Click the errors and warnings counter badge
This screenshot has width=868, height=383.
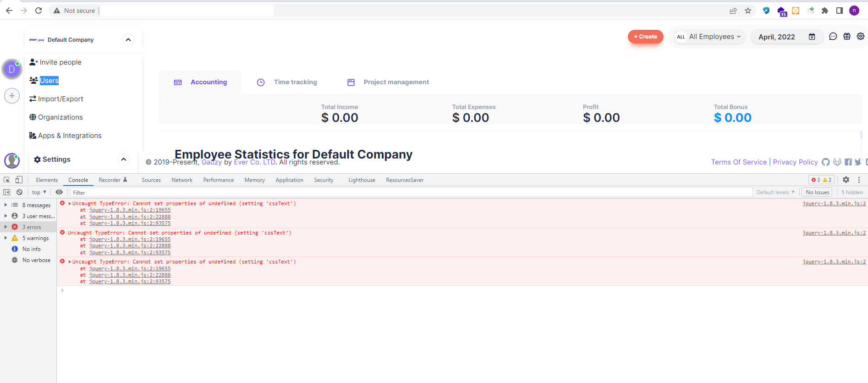point(821,180)
